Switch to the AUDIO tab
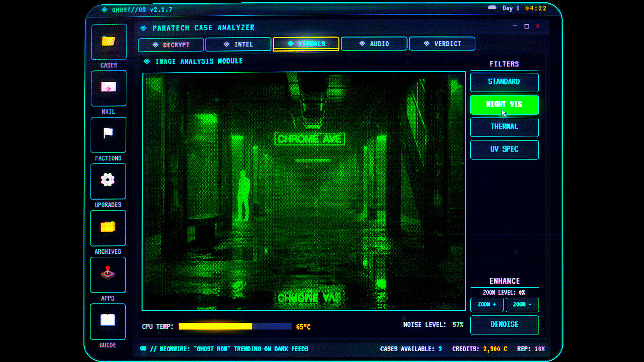 (374, 44)
